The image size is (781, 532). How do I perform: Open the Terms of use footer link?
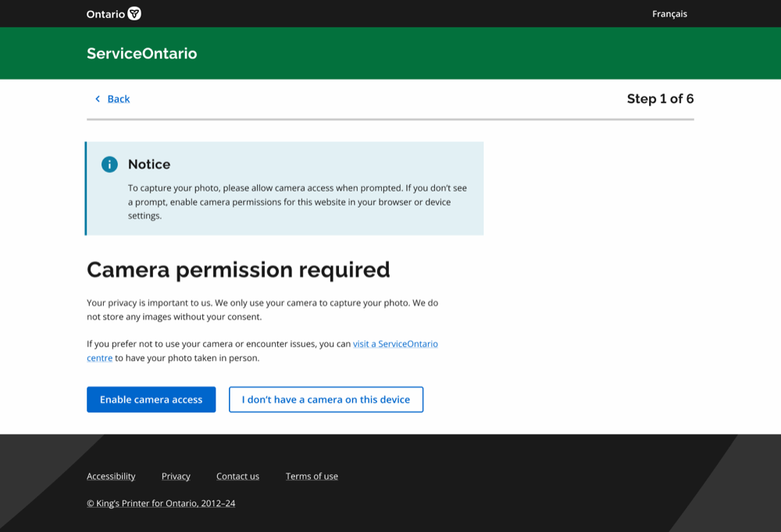click(x=312, y=477)
